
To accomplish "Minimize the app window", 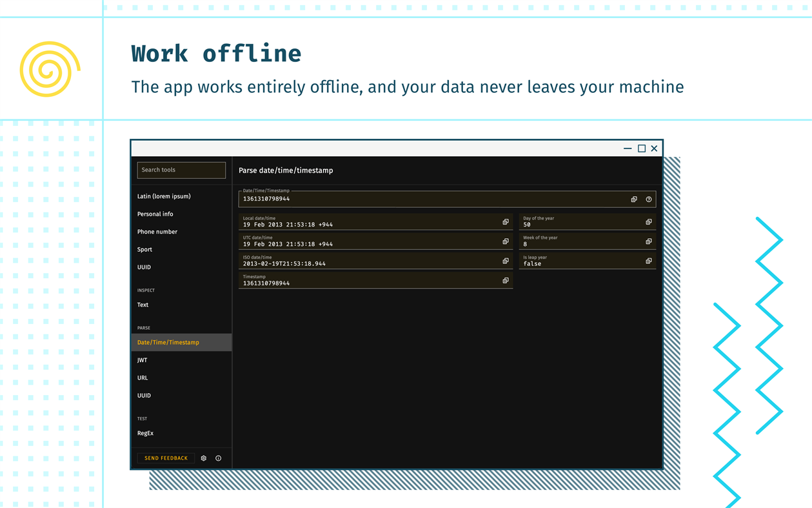I will (628, 148).
